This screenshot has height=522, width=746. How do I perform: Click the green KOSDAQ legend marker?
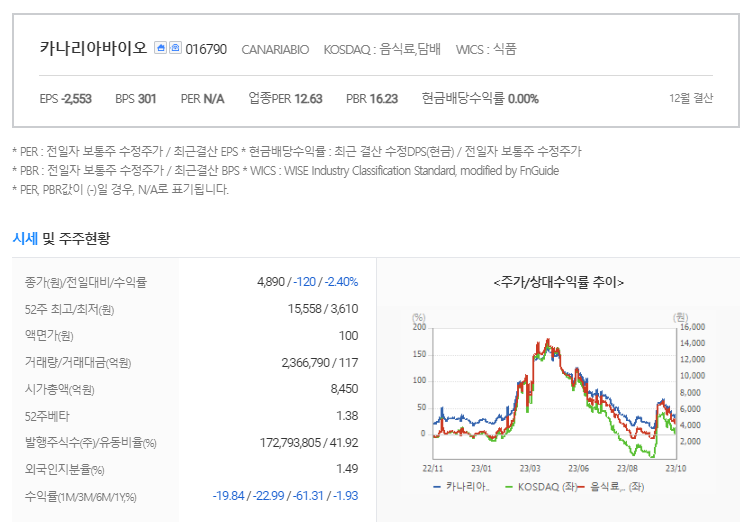click(x=509, y=487)
